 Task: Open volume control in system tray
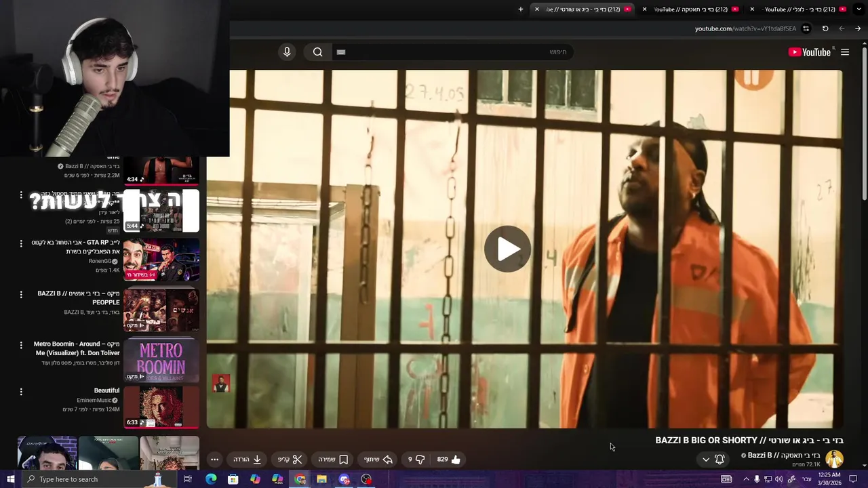(x=778, y=479)
